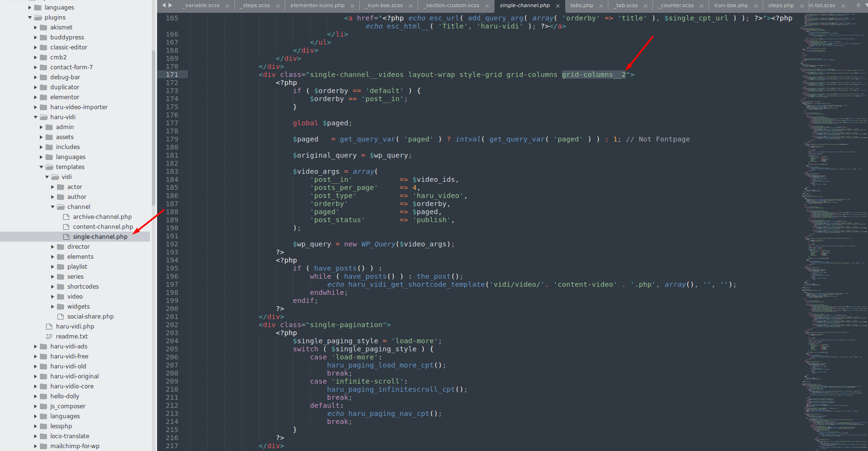The image size is (868, 451).
Task: Switch to the tabs.php tab
Action: coord(582,5)
